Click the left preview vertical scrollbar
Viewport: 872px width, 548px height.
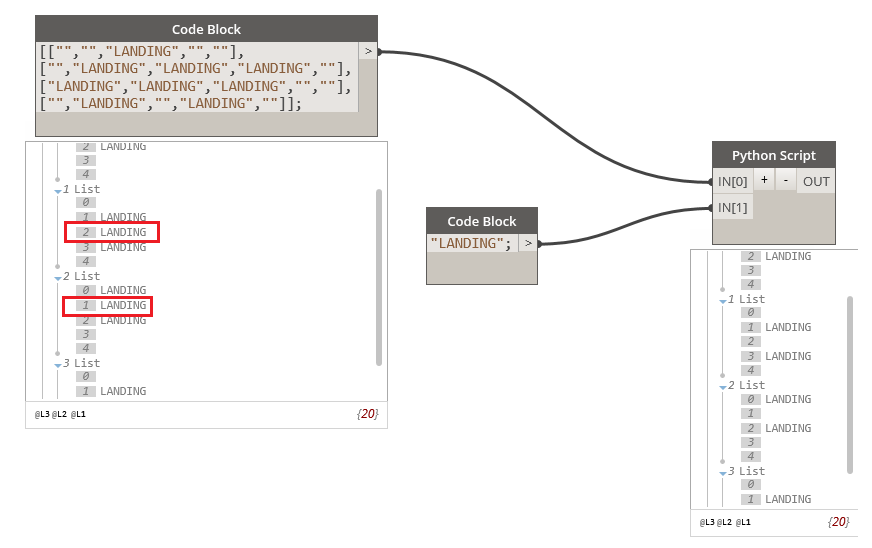(x=379, y=277)
